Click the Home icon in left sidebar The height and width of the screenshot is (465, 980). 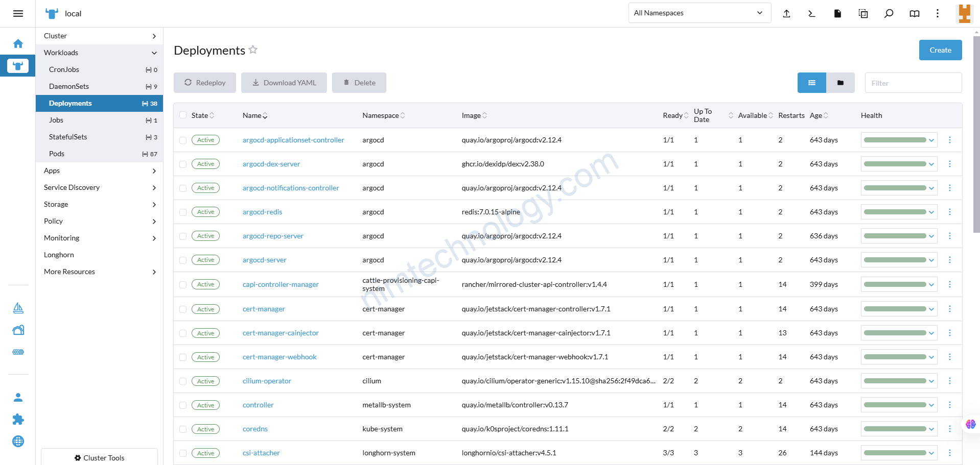tap(18, 44)
